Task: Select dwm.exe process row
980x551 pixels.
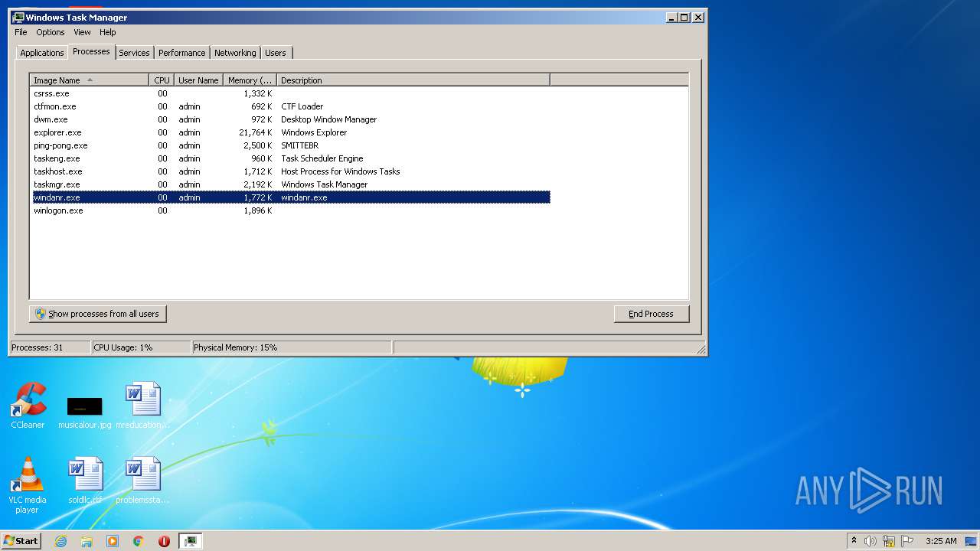Action: (290, 119)
